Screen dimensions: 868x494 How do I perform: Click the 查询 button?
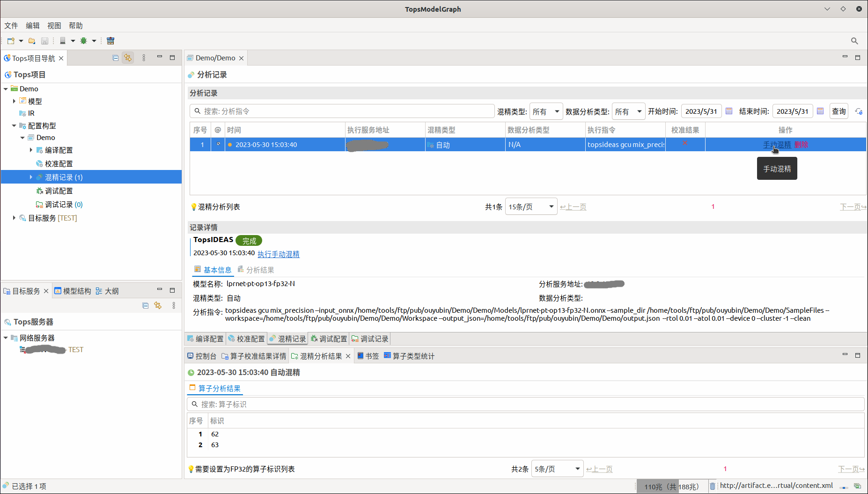click(x=839, y=111)
